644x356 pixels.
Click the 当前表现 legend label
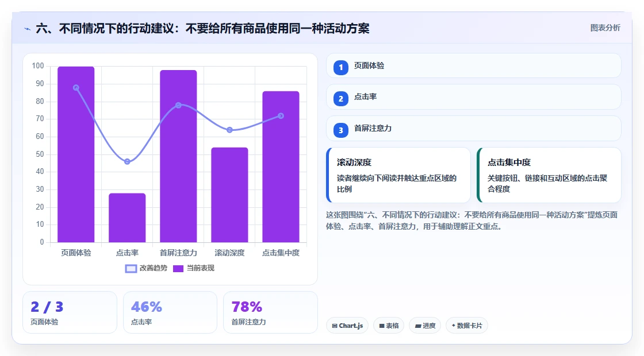[x=201, y=268]
